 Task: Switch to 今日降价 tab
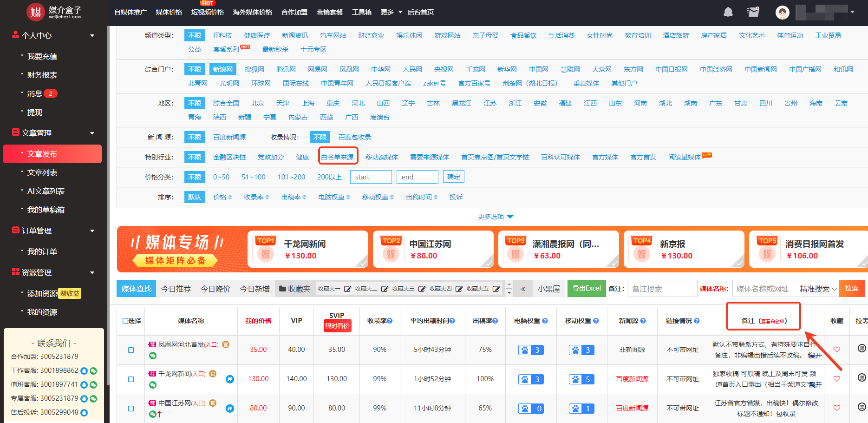pos(215,289)
